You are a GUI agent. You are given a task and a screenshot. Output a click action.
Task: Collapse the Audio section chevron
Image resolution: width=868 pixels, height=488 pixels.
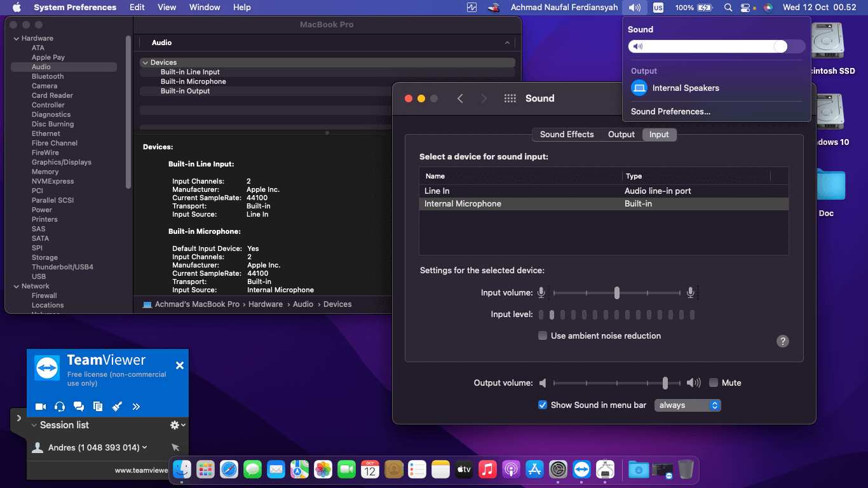[x=507, y=43]
